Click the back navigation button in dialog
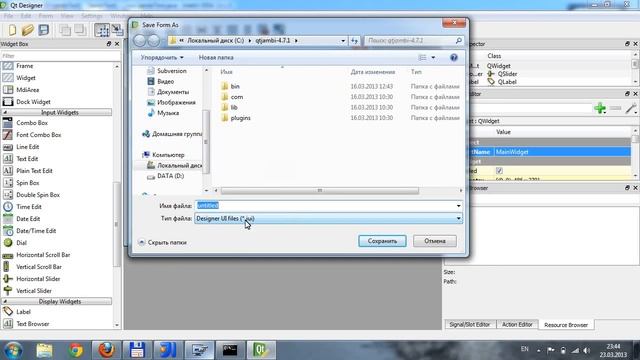 140,40
